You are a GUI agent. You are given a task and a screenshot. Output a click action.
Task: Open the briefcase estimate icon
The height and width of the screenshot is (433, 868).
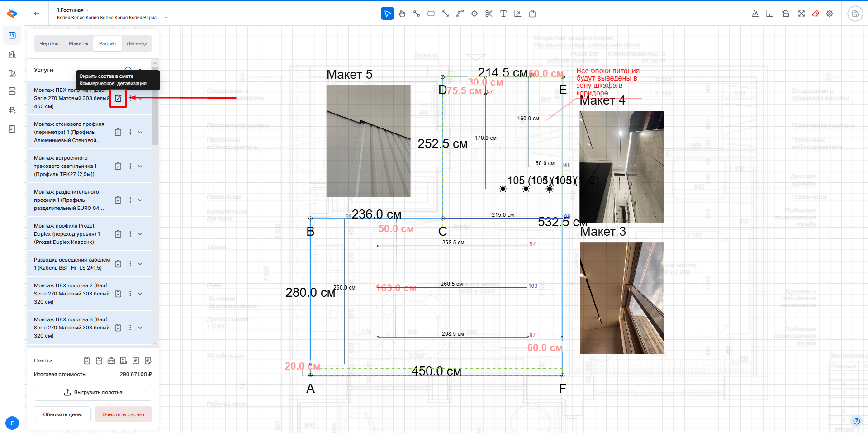coord(111,361)
